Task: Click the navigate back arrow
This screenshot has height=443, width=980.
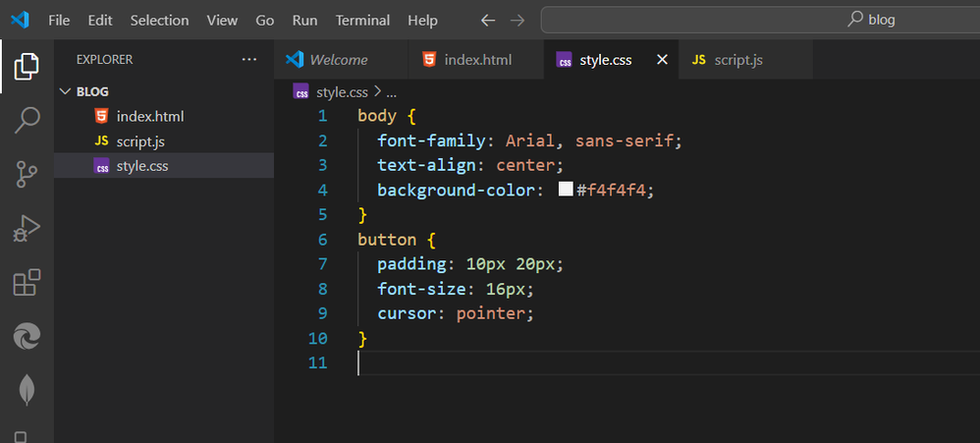Action: pos(488,20)
